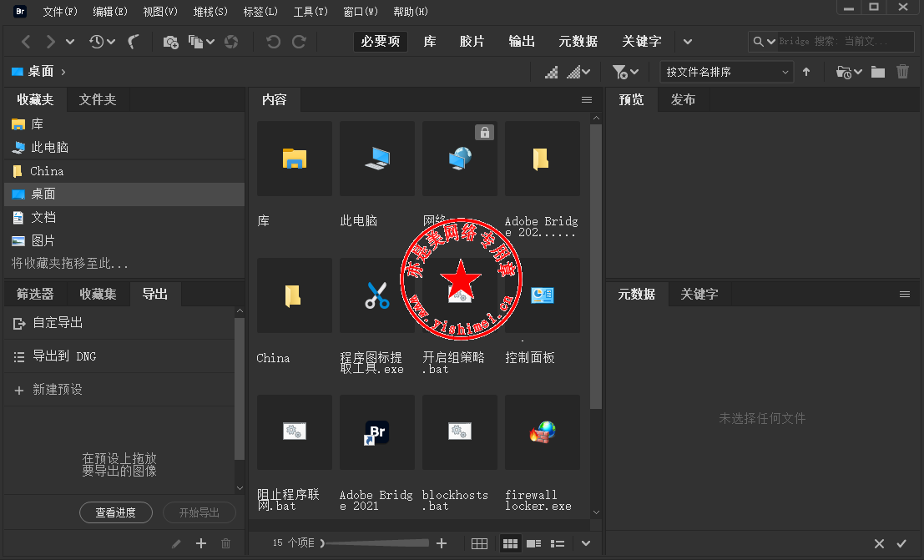Open filter by rating dropdown

(625, 72)
